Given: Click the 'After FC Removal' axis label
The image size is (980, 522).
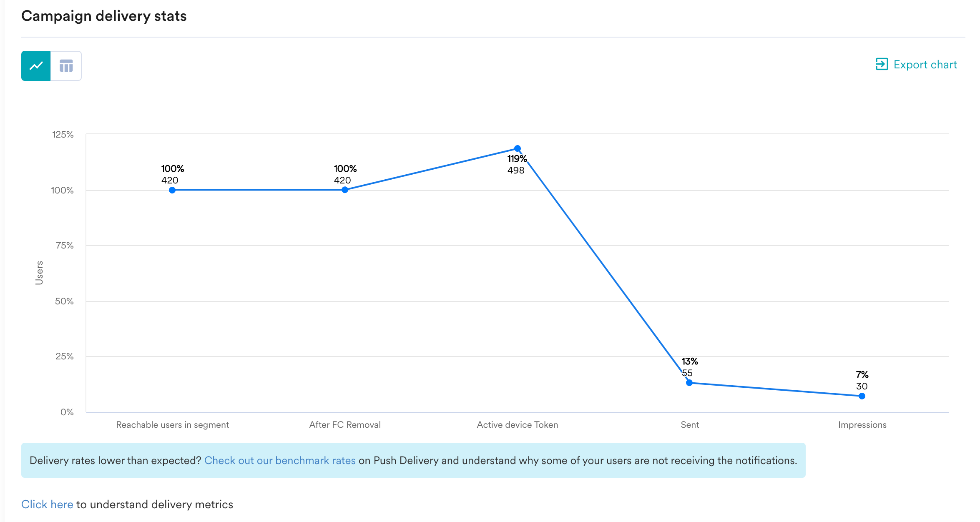Looking at the screenshot, I should pos(345,425).
